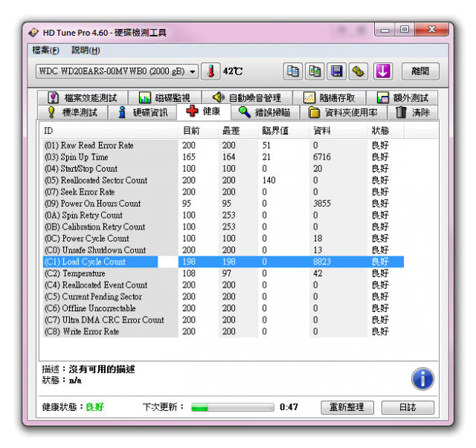Select the (C7) Ultra DMA CRC Error Count row
The height and width of the screenshot is (448, 476).
tap(223, 319)
